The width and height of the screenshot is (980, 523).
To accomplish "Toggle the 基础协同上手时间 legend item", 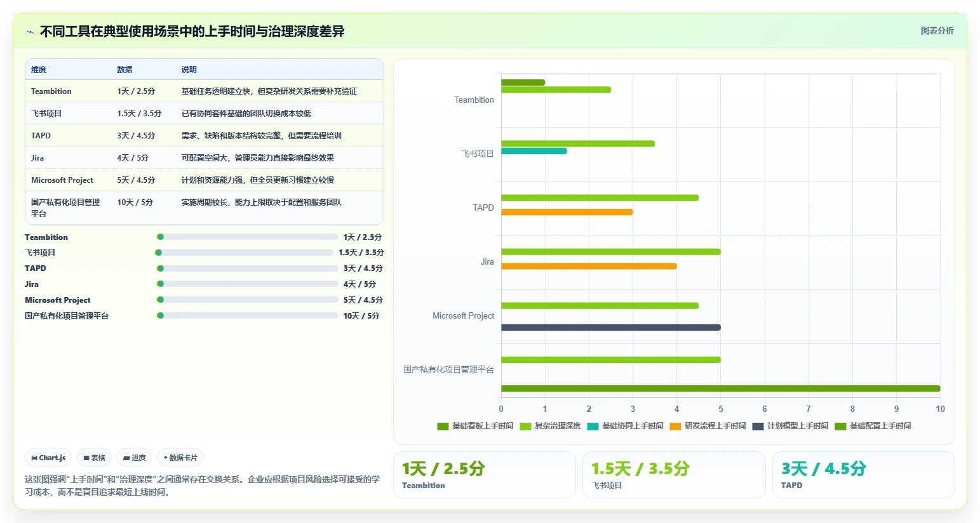I will click(x=625, y=426).
